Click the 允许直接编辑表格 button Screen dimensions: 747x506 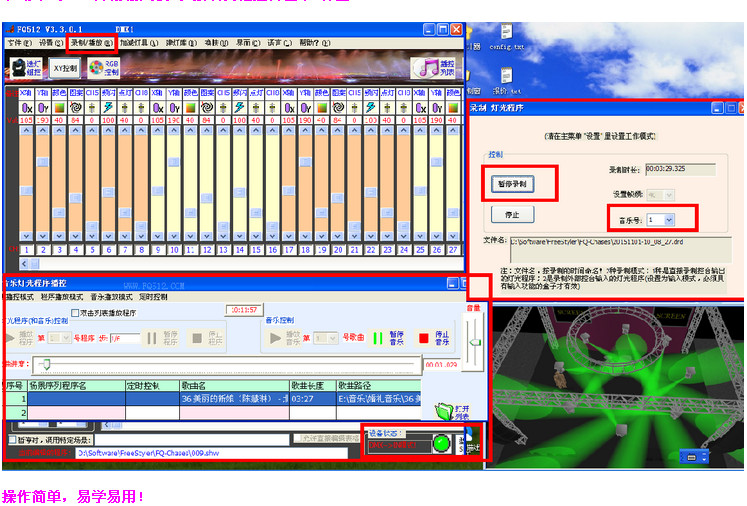click(327, 438)
